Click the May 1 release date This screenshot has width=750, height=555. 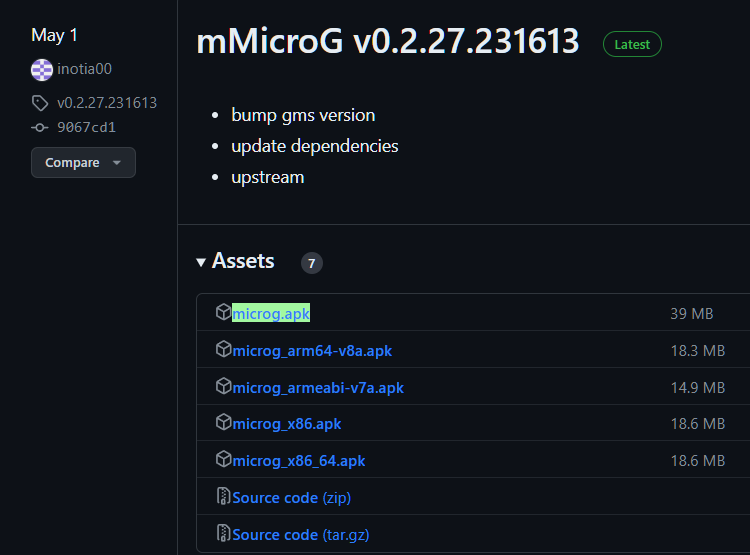54,35
